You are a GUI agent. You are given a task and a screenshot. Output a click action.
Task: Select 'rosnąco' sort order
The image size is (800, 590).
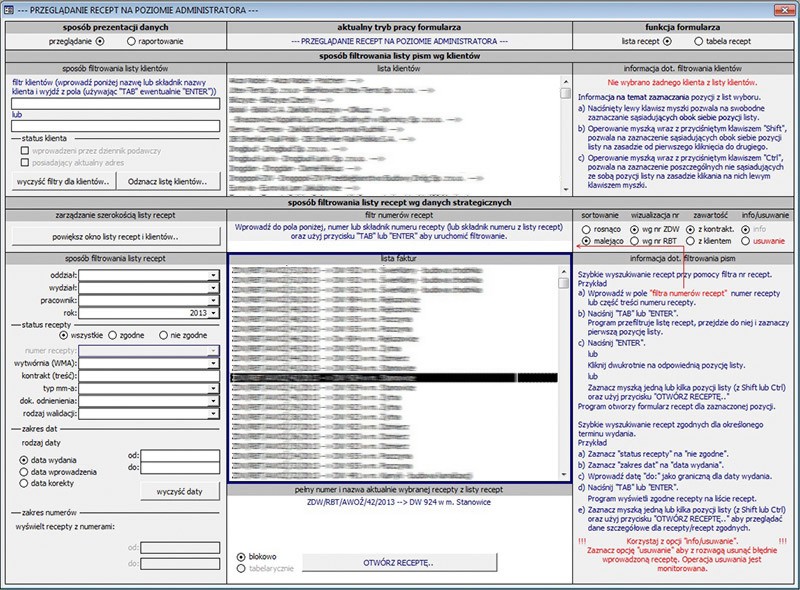586,229
